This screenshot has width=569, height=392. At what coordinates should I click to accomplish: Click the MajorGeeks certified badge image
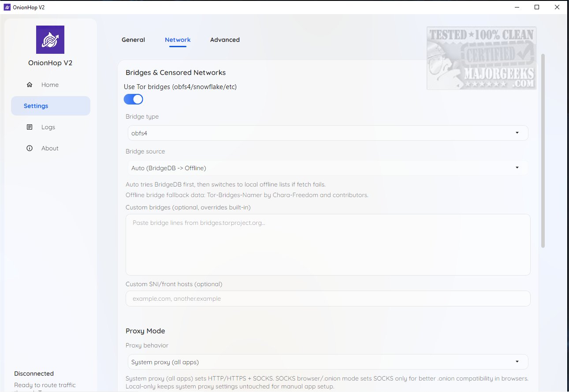coord(481,58)
